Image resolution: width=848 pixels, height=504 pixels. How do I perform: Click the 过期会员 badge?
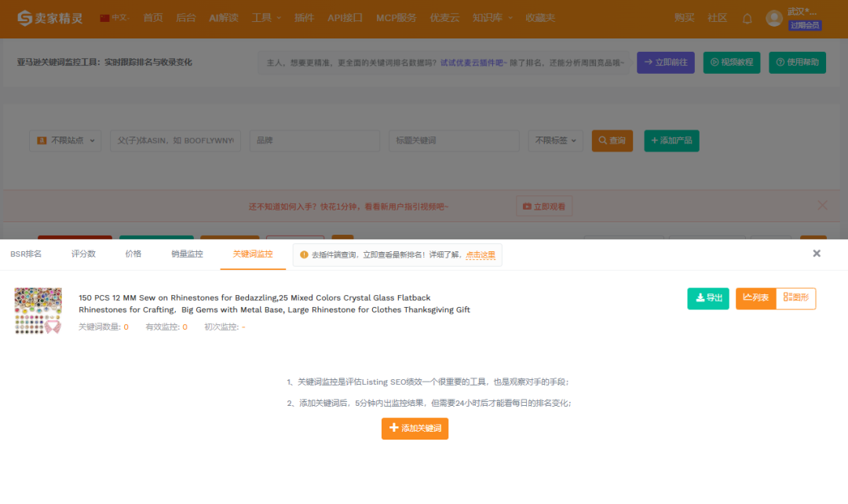(805, 25)
